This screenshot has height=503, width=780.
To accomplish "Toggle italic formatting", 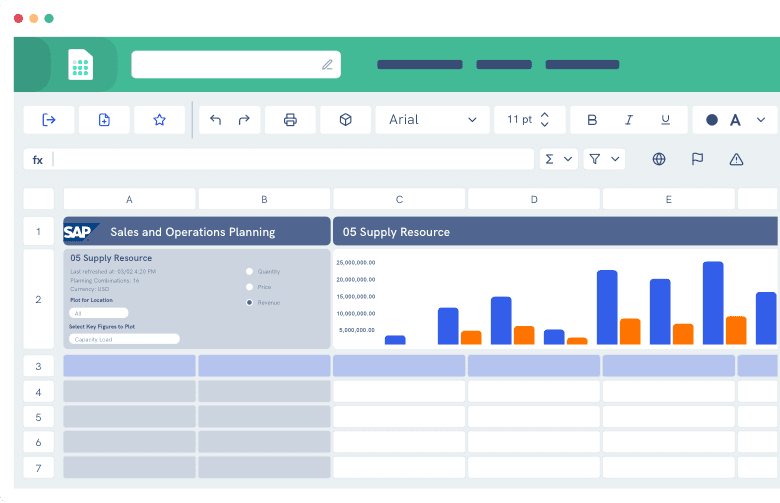I will click(x=629, y=120).
